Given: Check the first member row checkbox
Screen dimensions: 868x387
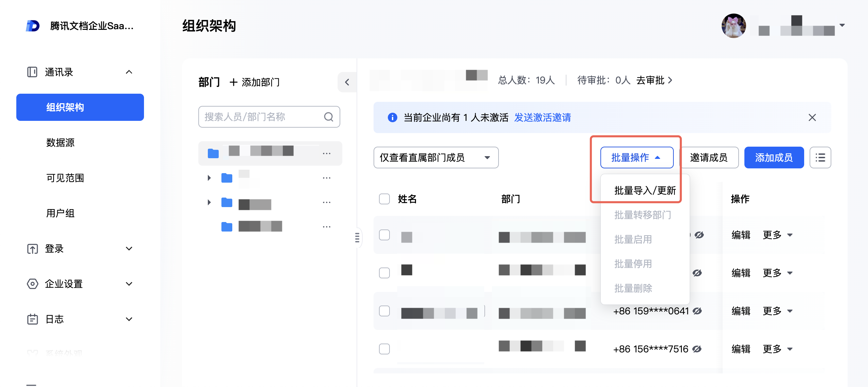Looking at the screenshot, I should [384, 235].
